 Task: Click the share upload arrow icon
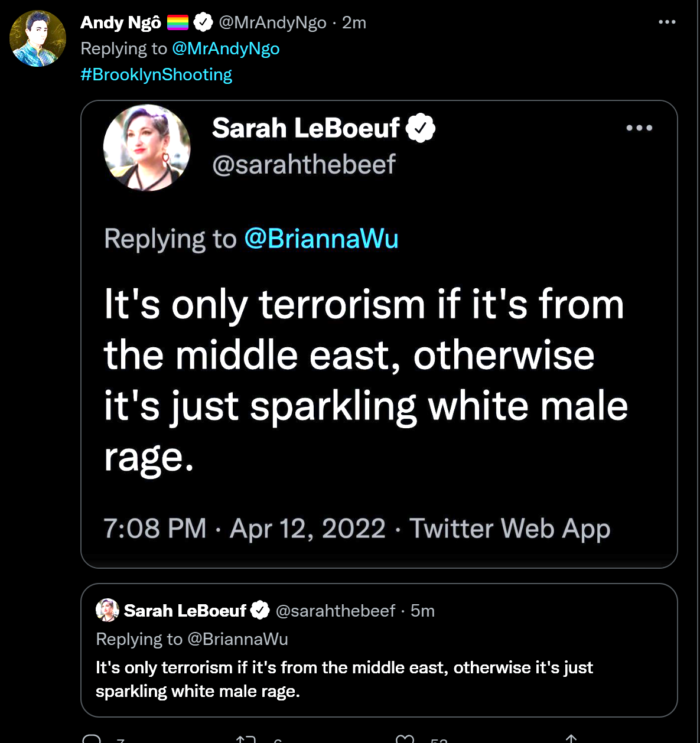click(x=571, y=739)
